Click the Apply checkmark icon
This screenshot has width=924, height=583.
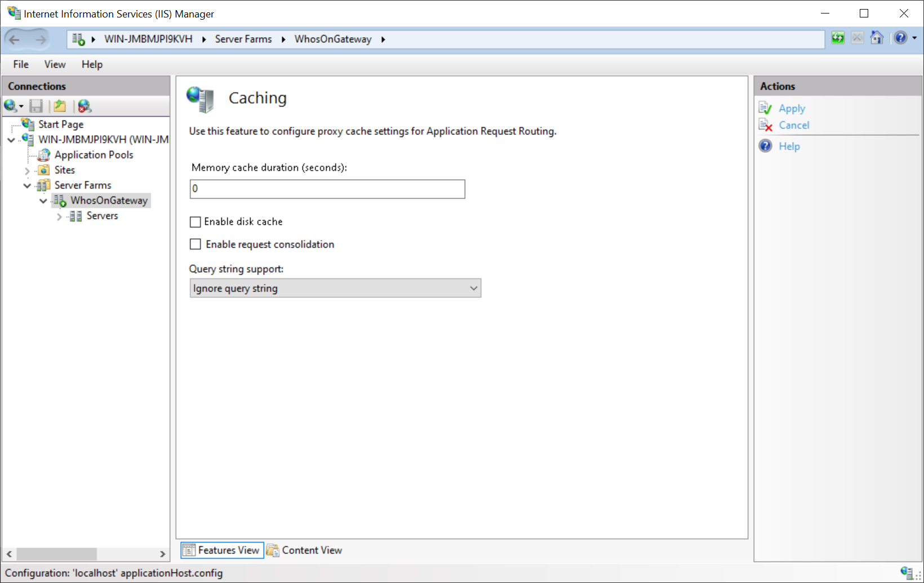(765, 108)
